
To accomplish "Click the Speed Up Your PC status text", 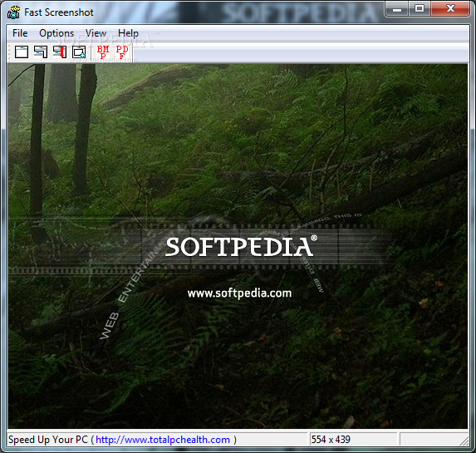I will coord(48,440).
